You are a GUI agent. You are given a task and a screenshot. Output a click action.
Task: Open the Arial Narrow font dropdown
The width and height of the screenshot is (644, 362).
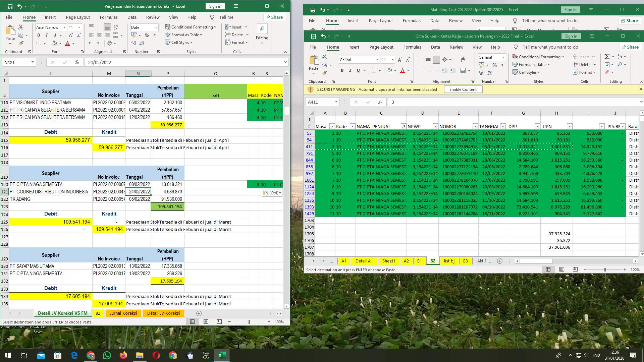pyautogui.click(x=65, y=27)
